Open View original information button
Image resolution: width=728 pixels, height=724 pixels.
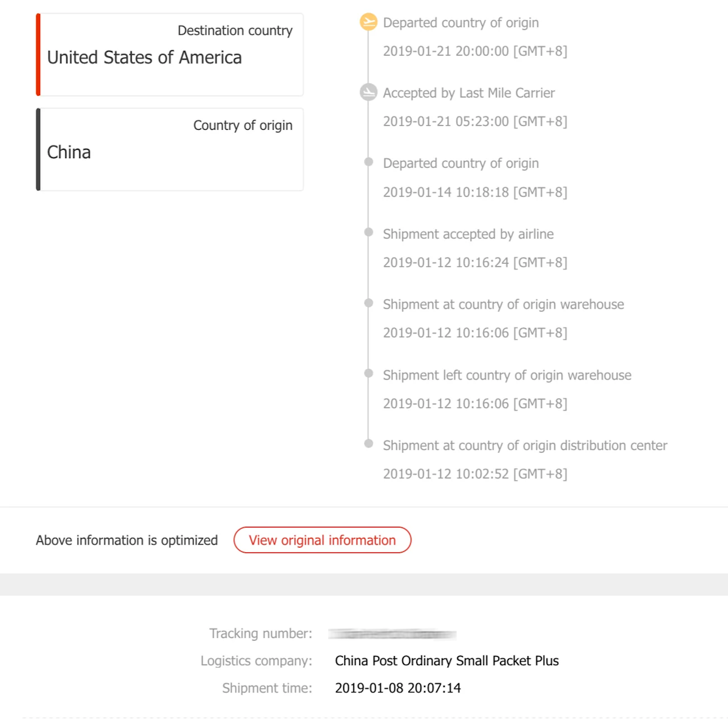(x=322, y=540)
